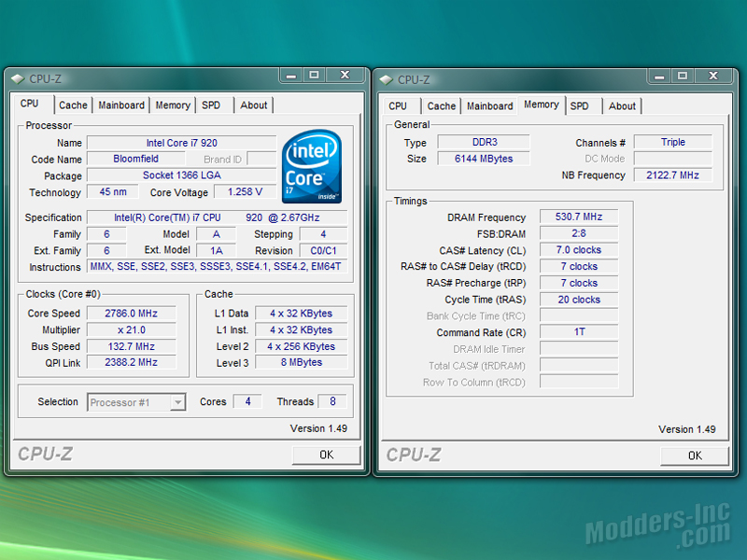Click the CPU-Z title icon in left window
747x560 pixels.
[18, 78]
